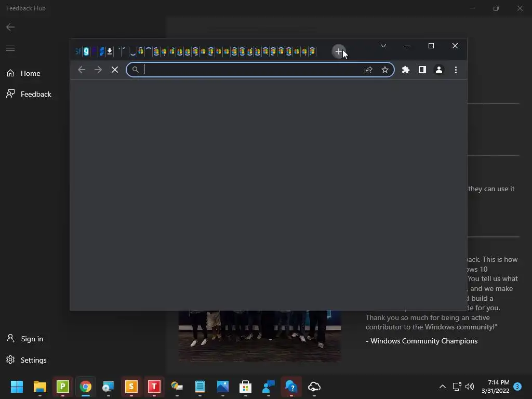Viewport: 532px width, 399px height.
Task: Open Home in Feedback Hub sidebar
Action: [23, 73]
